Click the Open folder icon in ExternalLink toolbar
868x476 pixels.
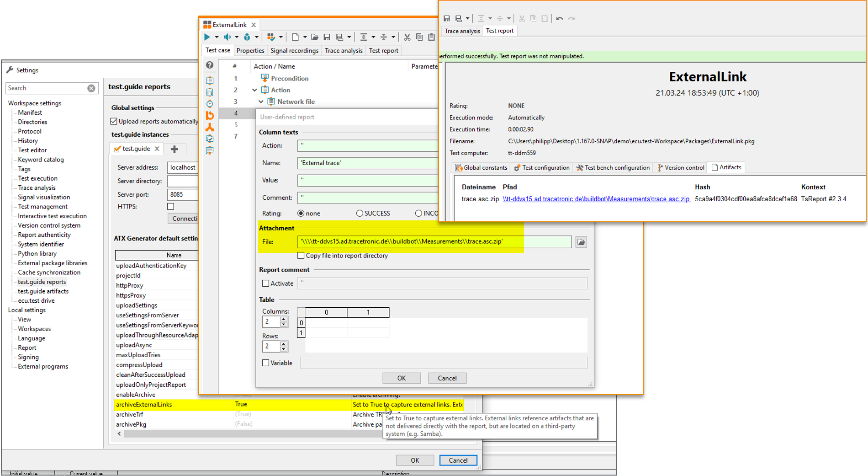(315, 37)
